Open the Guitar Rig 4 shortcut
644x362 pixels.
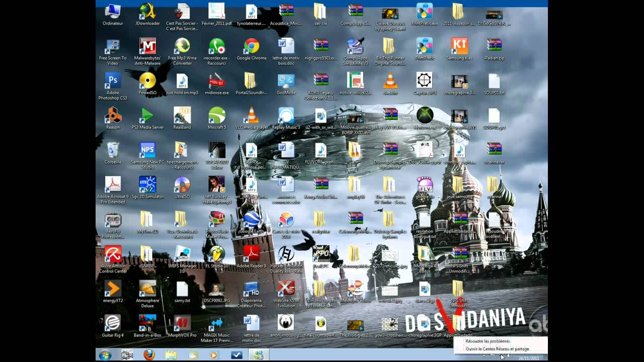pos(113,327)
